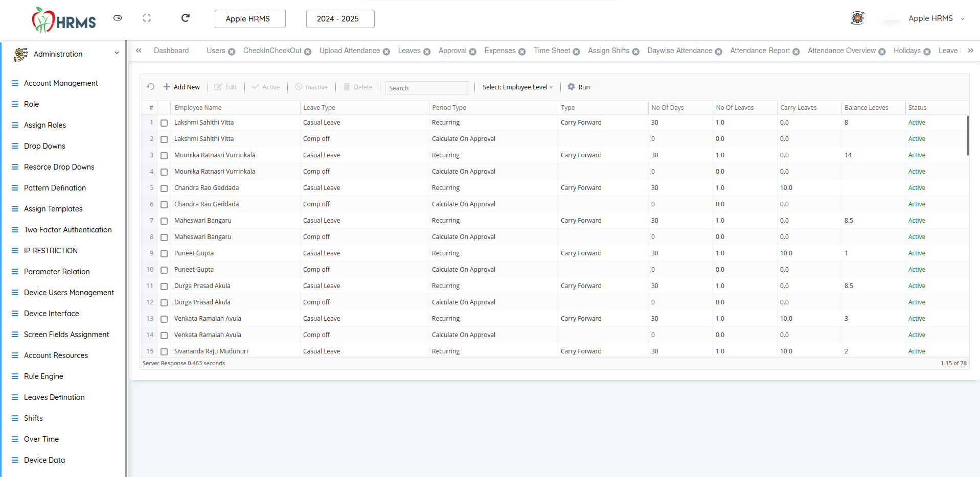The image size is (980, 477).
Task: Close the Users tab
Action: click(232, 52)
